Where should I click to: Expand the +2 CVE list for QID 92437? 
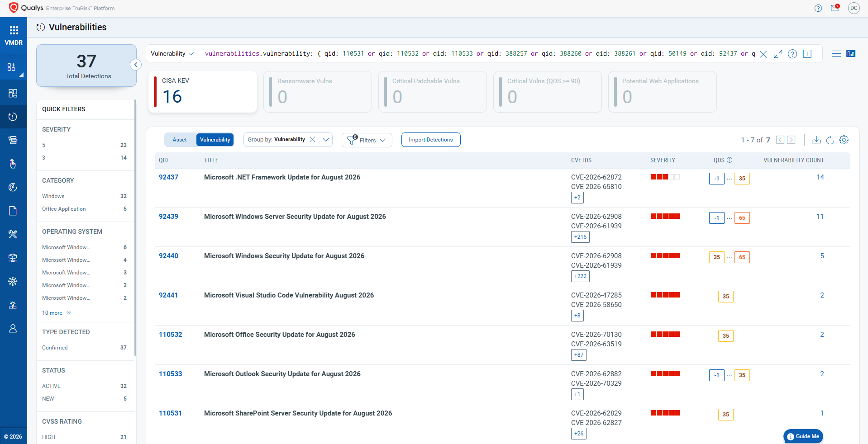coord(577,198)
